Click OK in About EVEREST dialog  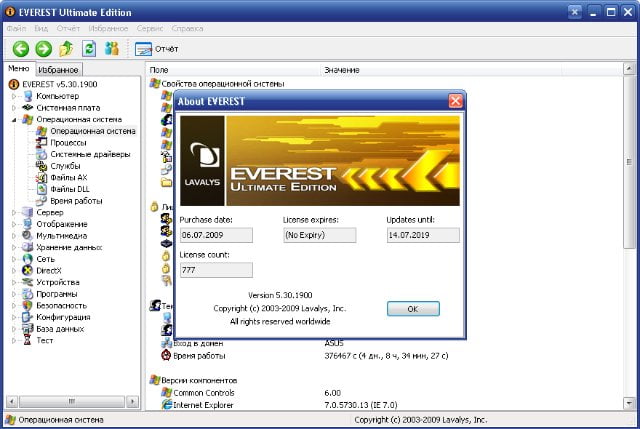(x=412, y=309)
